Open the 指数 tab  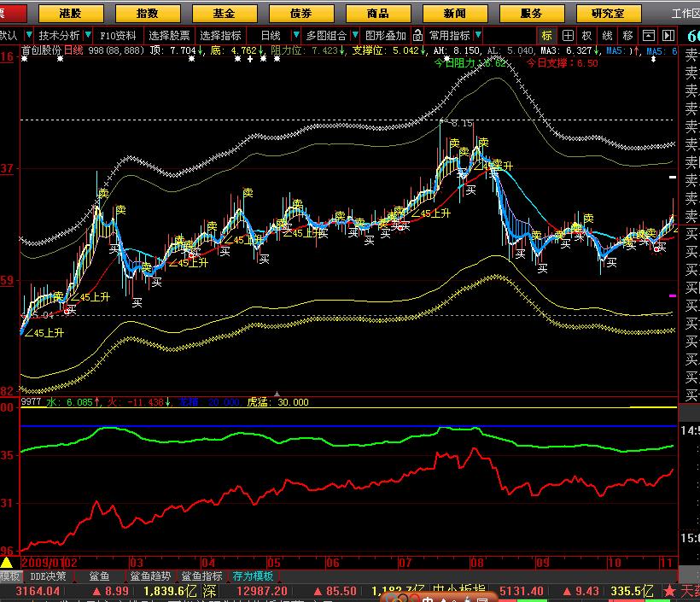click(148, 14)
